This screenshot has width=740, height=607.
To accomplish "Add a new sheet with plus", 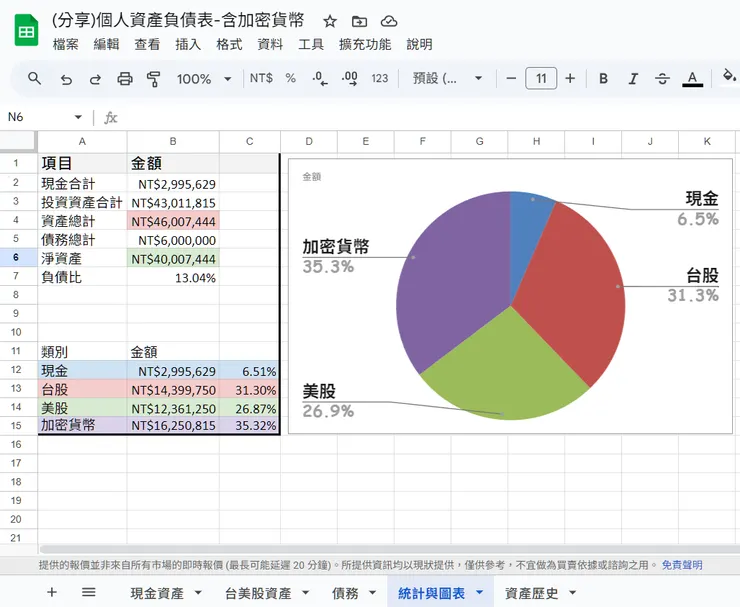I will click(52, 592).
